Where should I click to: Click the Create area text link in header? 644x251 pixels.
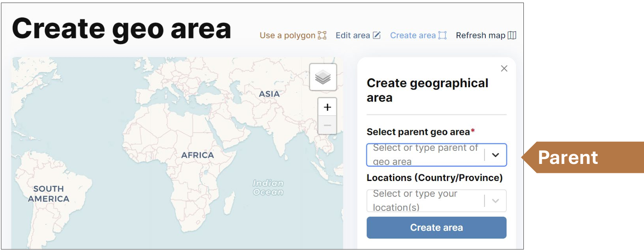tap(413, 35)
